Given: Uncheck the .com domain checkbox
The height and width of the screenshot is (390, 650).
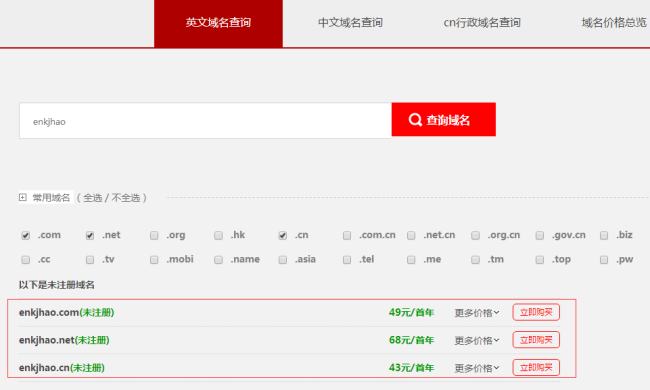Looking at the screenshot, I should point(26,235).
